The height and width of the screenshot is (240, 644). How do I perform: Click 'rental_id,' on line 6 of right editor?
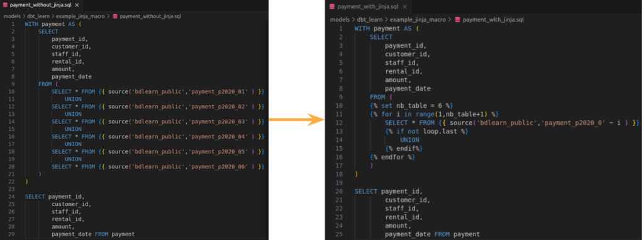[404, 71]
